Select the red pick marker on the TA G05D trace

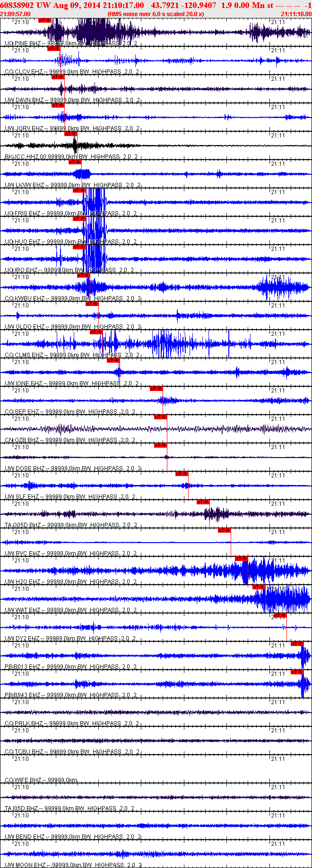tap(203, 502)
